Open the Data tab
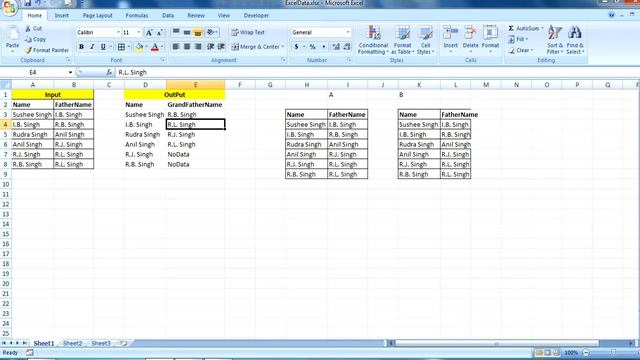This screenshot has height=360, width=640. click(x=168, y=16)
